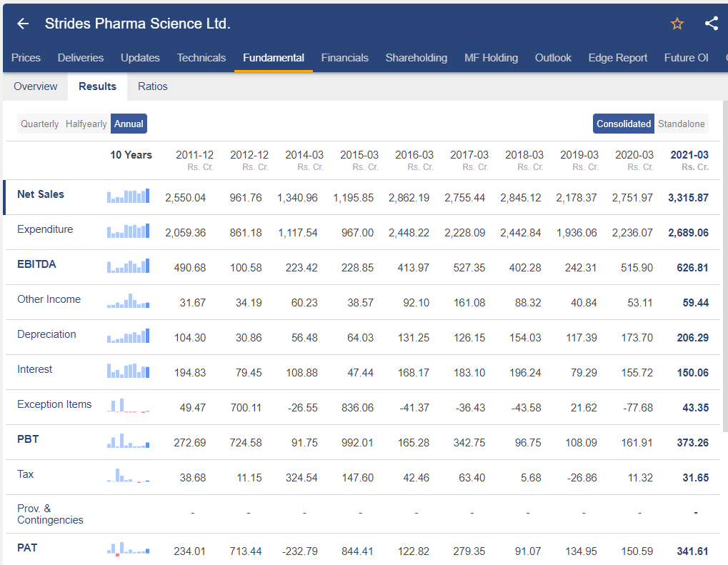Click the PAT row label
Screen dimensions: 728x565
click(27, 548)
